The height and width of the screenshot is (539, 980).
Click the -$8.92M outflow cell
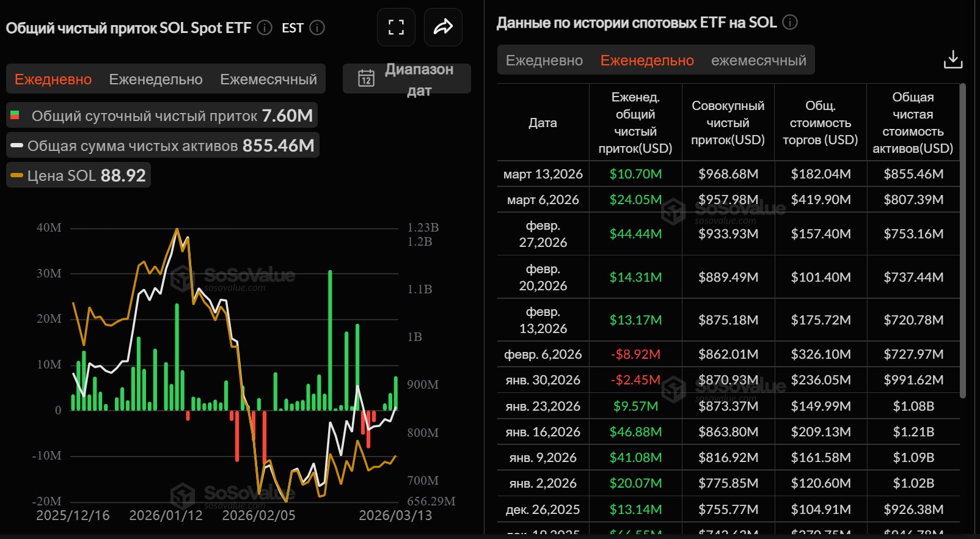(635, 354)
